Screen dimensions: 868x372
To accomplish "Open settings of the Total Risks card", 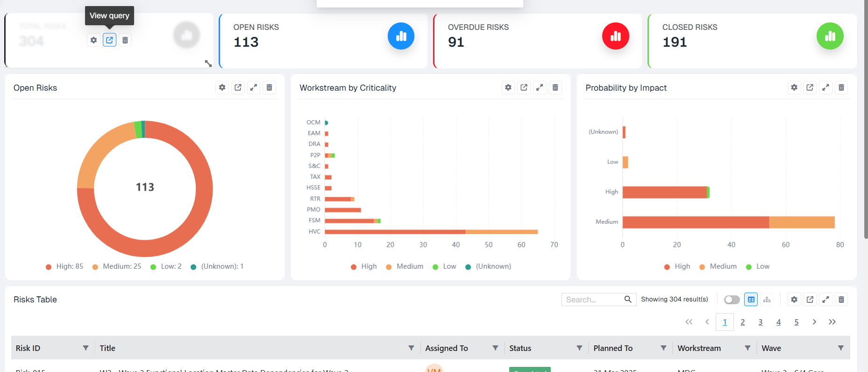I will (93, 40).
